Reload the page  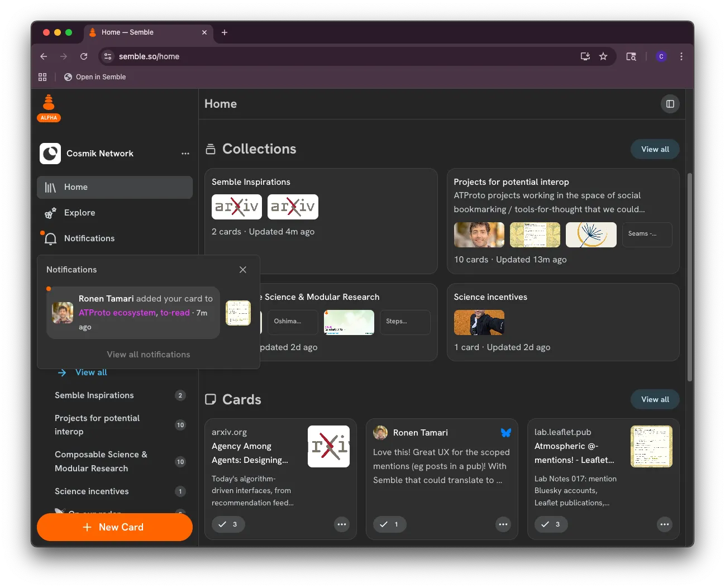[84, 56]
